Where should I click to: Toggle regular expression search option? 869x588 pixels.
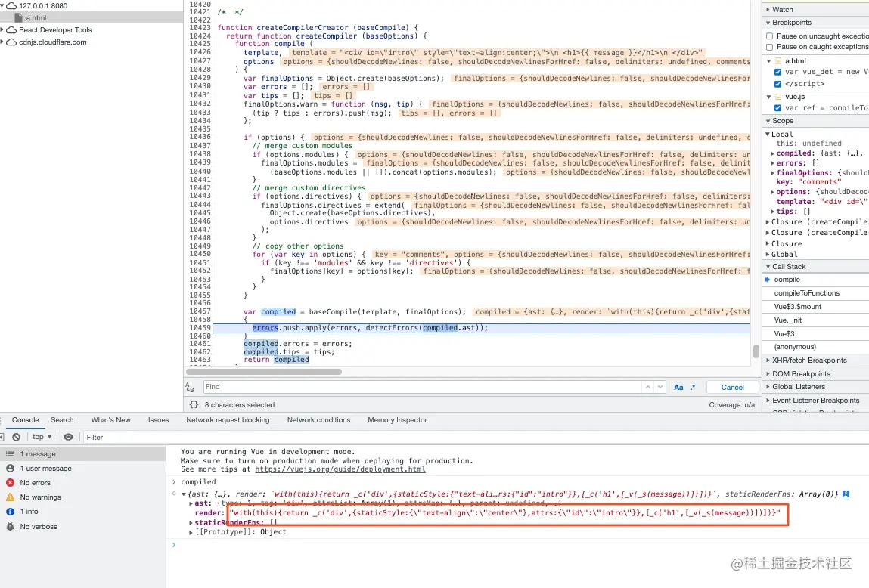[x=693, y=388]
